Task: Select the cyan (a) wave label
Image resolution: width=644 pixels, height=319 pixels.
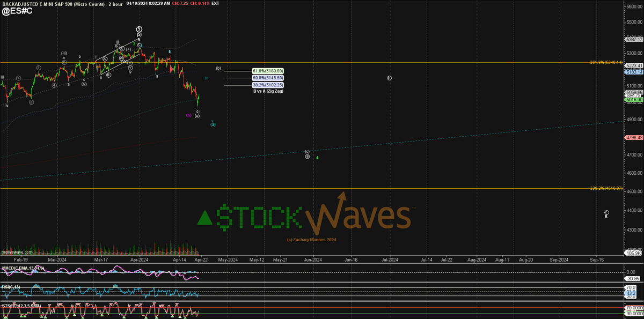Action: pos(213,124)
